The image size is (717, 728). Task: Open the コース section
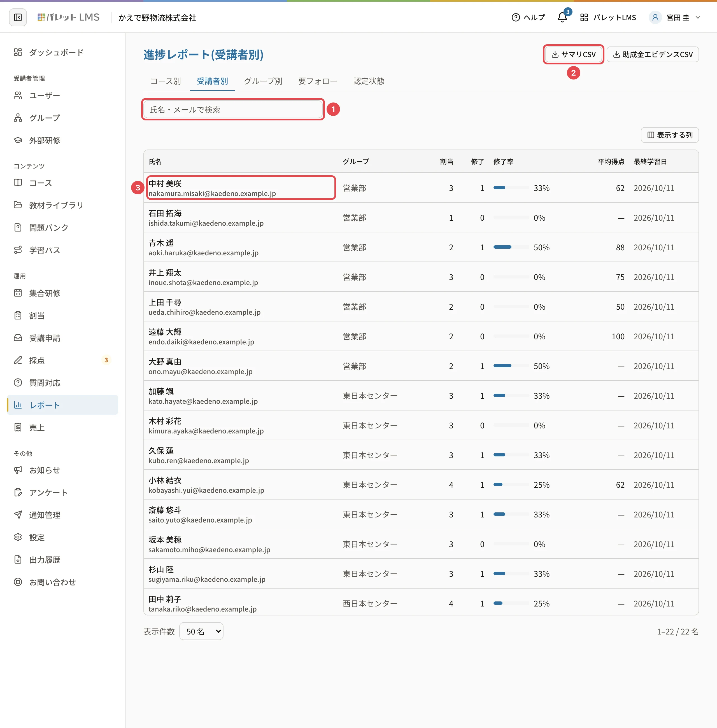(x=62, y=183)
